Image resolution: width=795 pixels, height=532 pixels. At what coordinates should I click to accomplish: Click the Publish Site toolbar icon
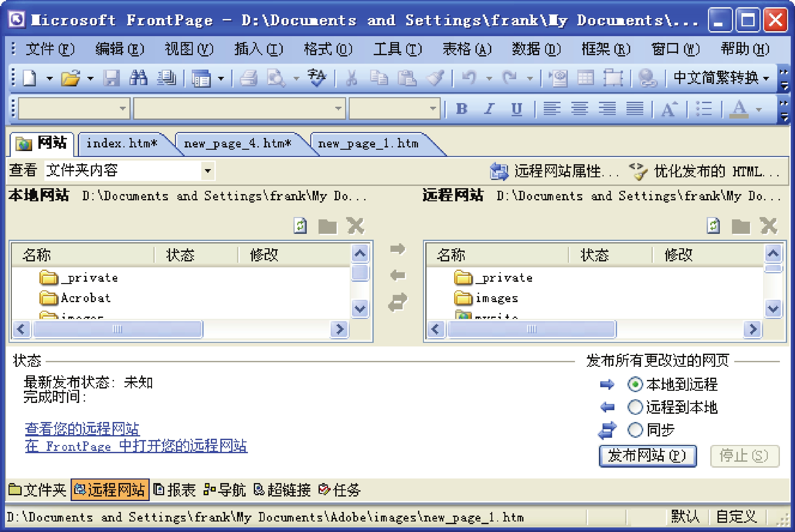pyautogui.click(x=166, y=78)
